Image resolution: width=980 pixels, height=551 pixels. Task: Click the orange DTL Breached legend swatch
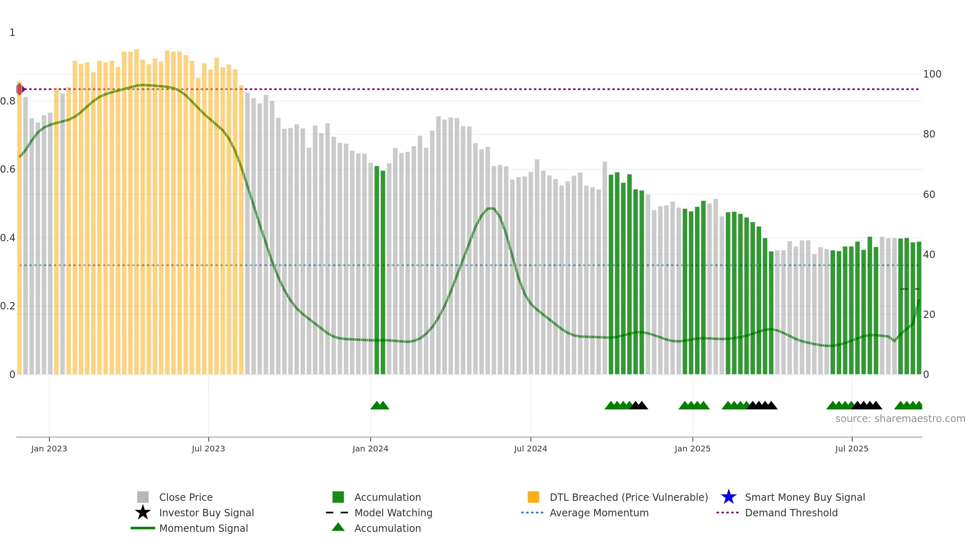point(533,497)
